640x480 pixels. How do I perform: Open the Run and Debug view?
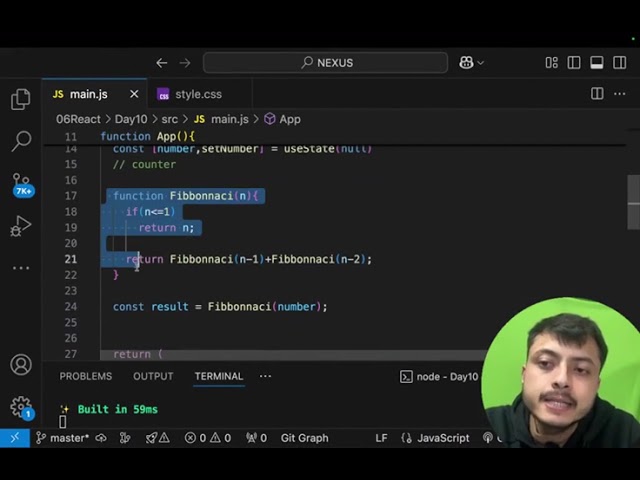(21, 226)
